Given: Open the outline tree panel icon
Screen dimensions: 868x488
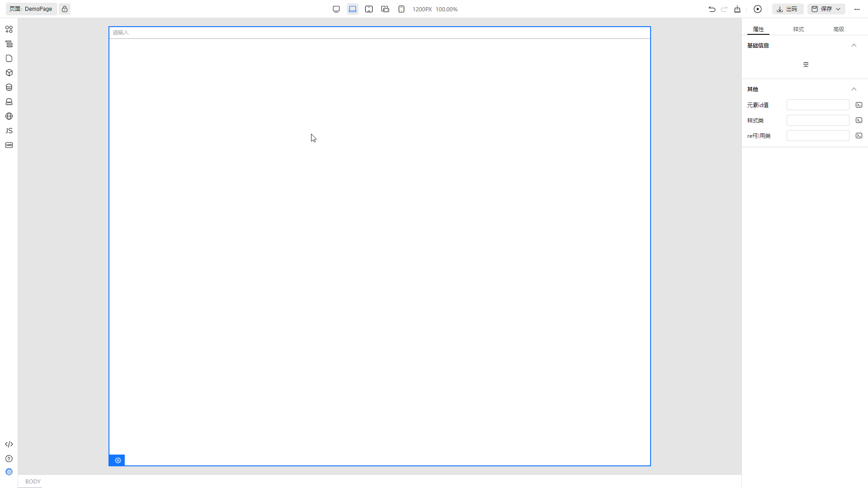Looking at the screenshot, I should tap(9, 44).
